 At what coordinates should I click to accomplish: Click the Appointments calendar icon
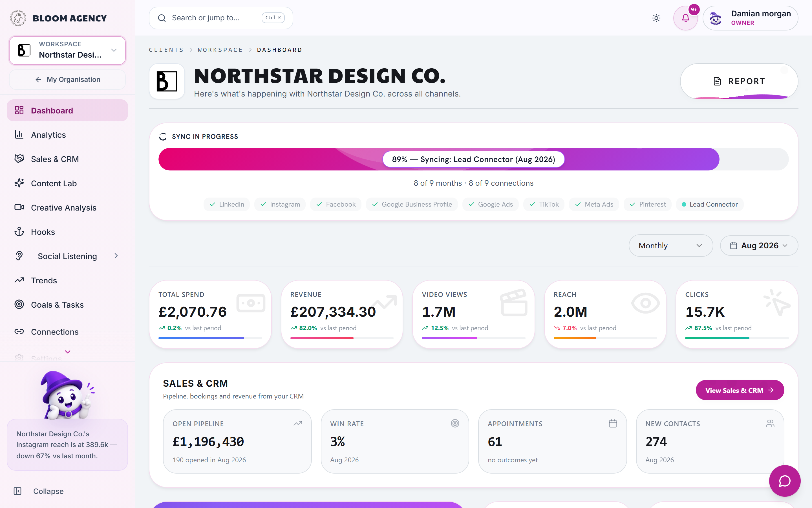coord(613,423)
